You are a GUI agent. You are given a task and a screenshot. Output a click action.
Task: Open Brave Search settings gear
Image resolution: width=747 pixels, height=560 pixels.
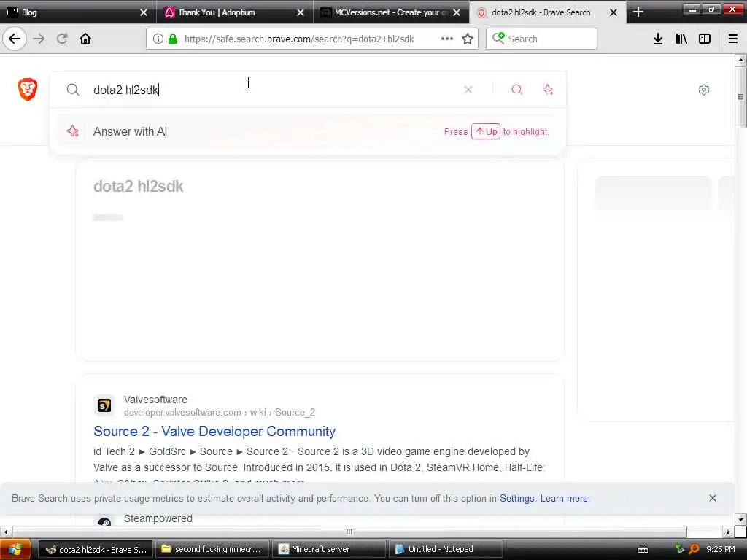pyautogui.click(x=704, y=90)
